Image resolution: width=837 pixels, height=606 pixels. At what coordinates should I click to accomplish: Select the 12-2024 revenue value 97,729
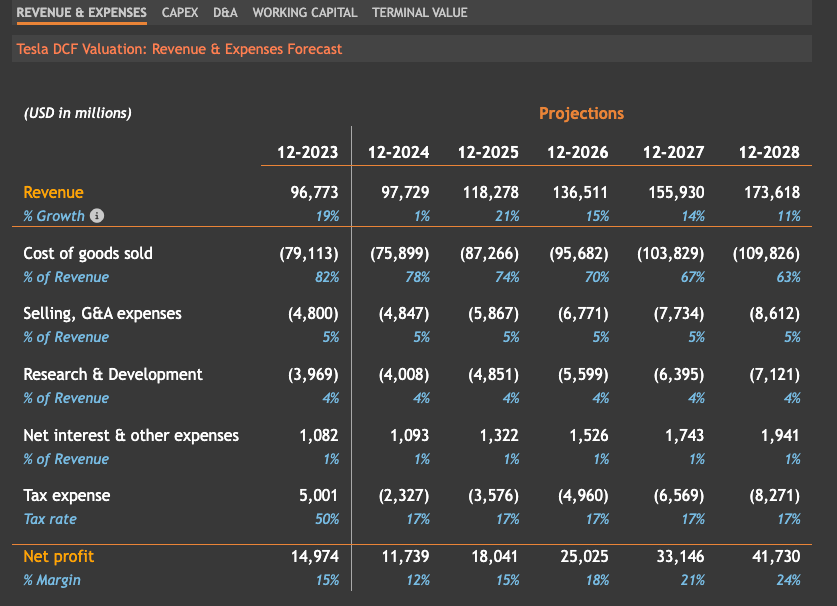coord(405,192)
